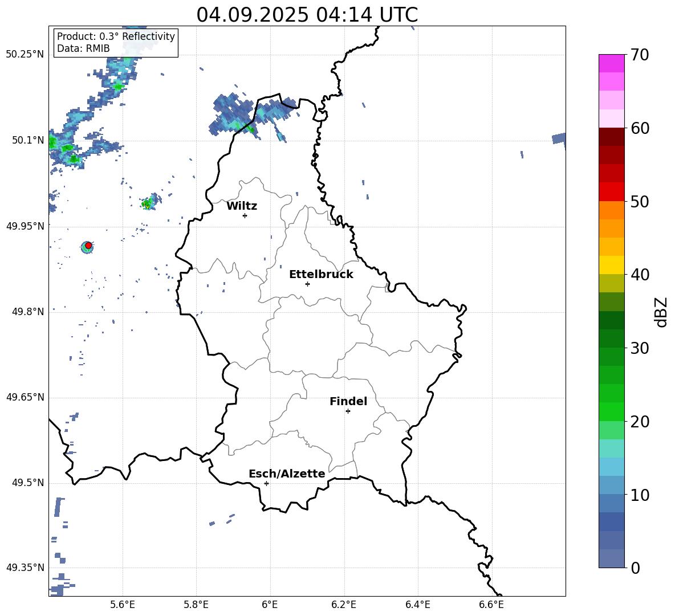Screen dimensions: 675x616
Task: Click the 5.6°E longitude tick label
Action: click(x=123, y=605)
